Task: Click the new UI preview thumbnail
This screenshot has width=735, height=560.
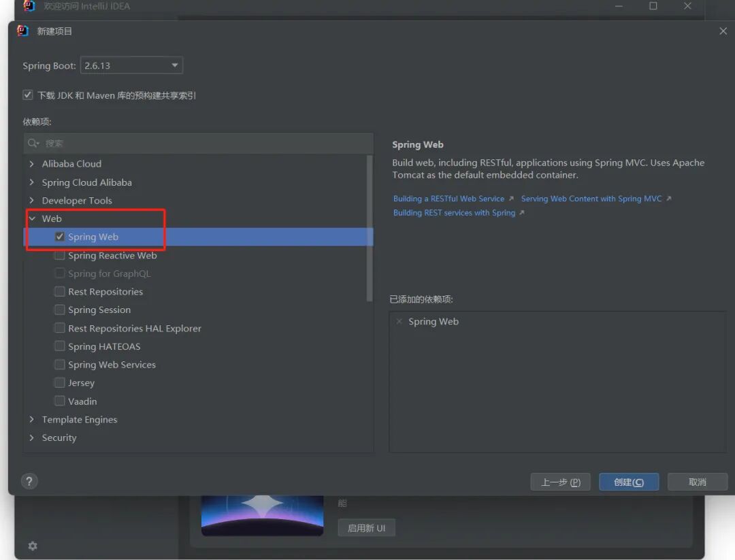Action: coord(262,516)
